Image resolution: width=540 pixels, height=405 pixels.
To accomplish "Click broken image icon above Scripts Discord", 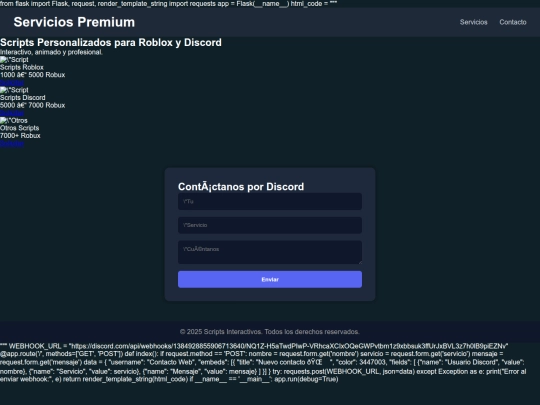I will point(4,90).
